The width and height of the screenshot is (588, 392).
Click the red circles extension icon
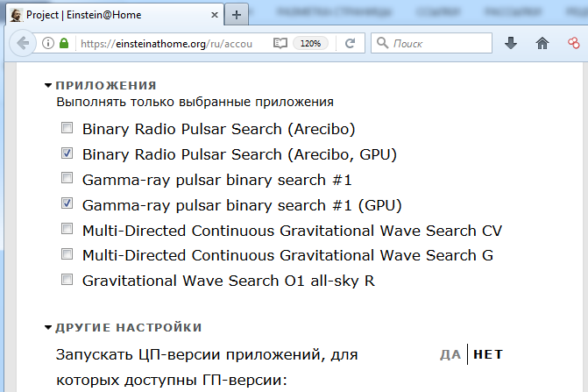[574, 44]
